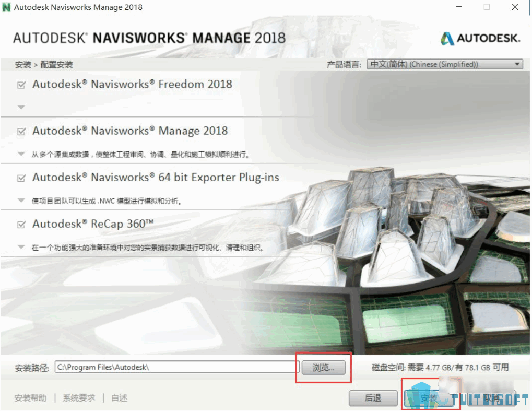Click the .NWC exporter description text
This screenshot has width=532, height=411.
click(x=106, y=201)
